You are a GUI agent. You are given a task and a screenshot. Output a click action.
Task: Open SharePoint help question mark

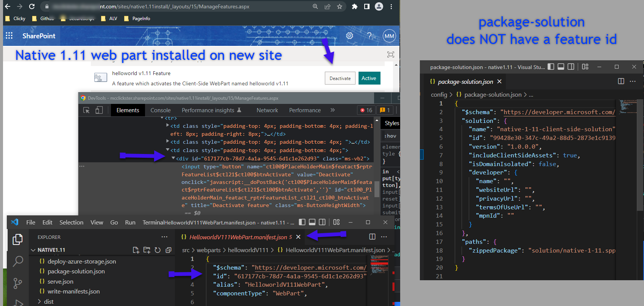coord(370,36)
